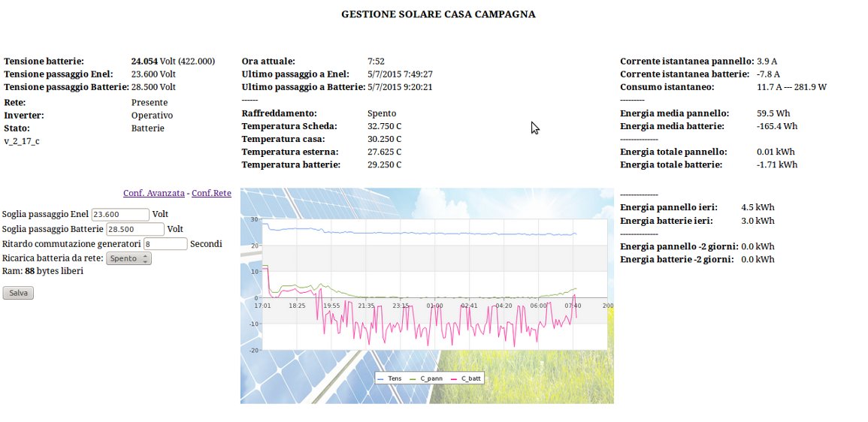Click the Tensione passaggio Batterie value 28.500 Volt
Image resolution: width=868 pixels, height=422 pixels.
click(x=153, y=87)
